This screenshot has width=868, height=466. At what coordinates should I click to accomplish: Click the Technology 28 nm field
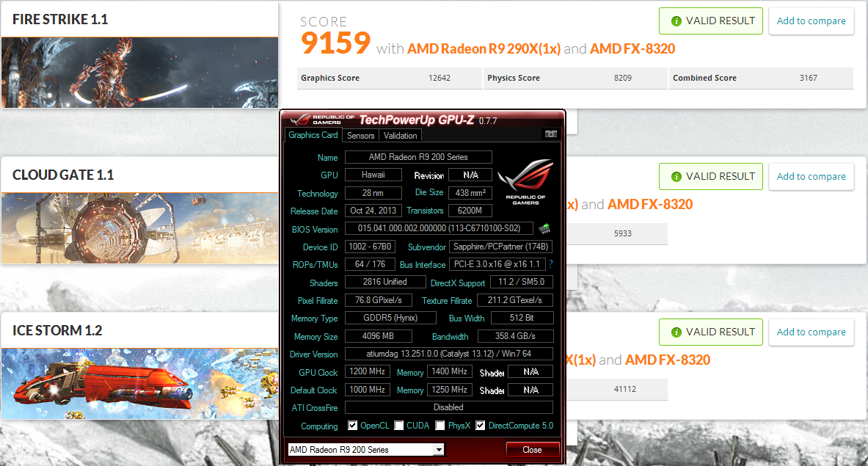point(373,192)
